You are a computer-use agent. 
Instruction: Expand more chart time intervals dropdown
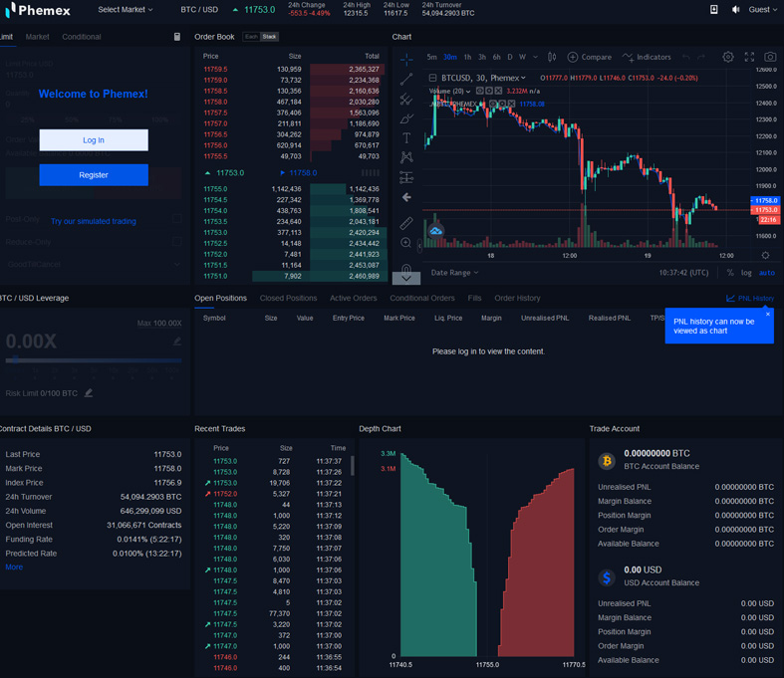535,57
